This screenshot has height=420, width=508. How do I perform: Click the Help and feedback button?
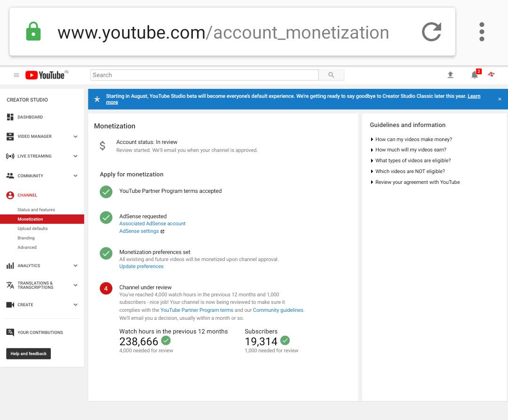pyautogui.click(x=29, y=354)
